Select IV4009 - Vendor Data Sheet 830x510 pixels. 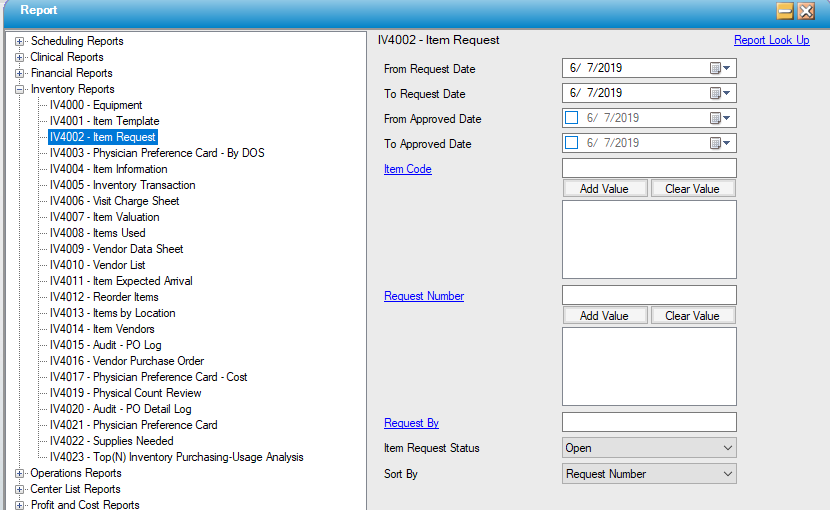[116, 249]
